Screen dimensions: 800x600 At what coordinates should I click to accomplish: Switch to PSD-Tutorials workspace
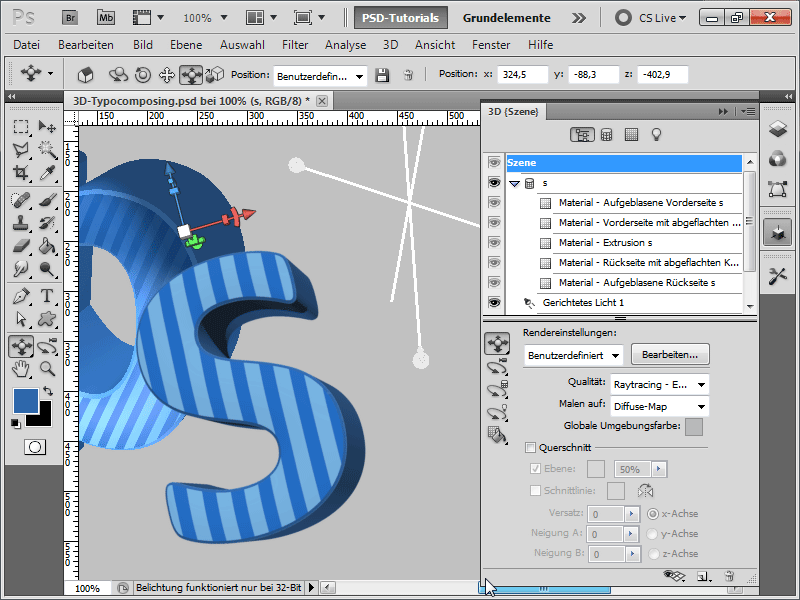coord(401,18)
